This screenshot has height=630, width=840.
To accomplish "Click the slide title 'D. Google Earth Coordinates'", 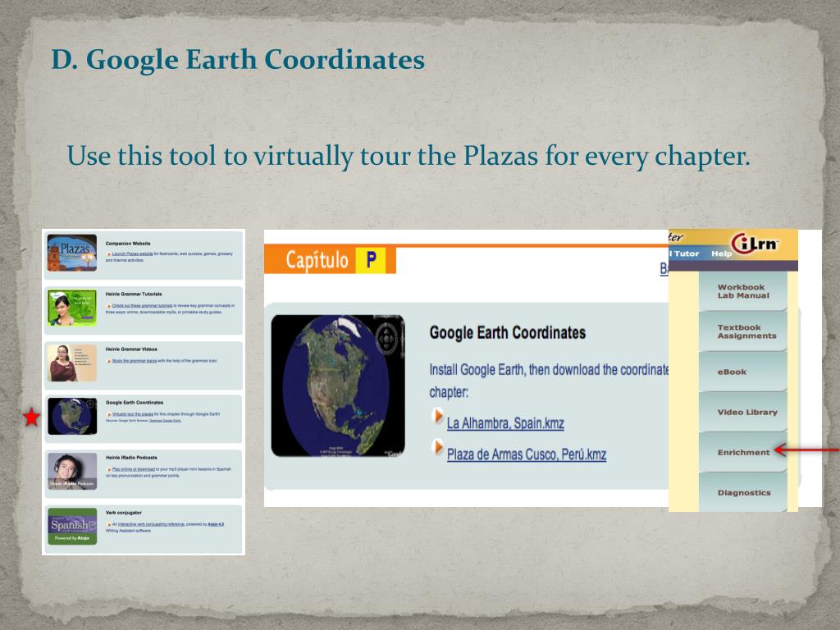I will click(238, 59).
